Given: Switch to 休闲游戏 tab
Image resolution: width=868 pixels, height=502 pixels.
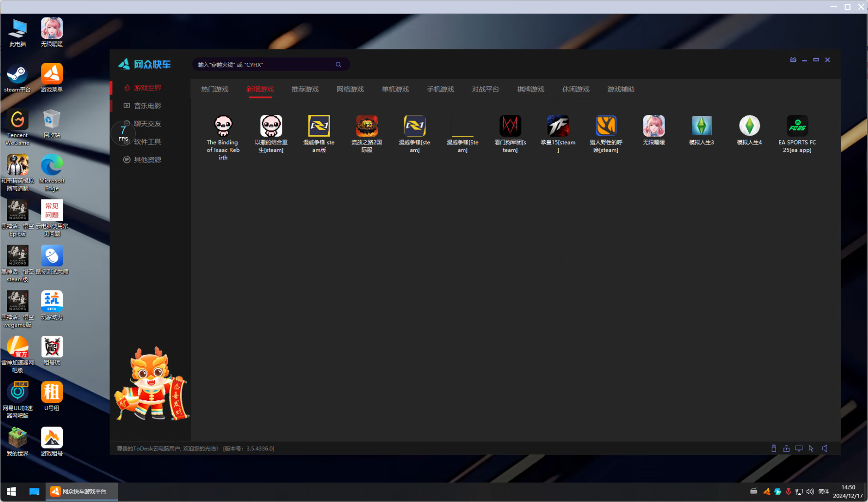Looking at the screenshot, I should coord(576,89).
